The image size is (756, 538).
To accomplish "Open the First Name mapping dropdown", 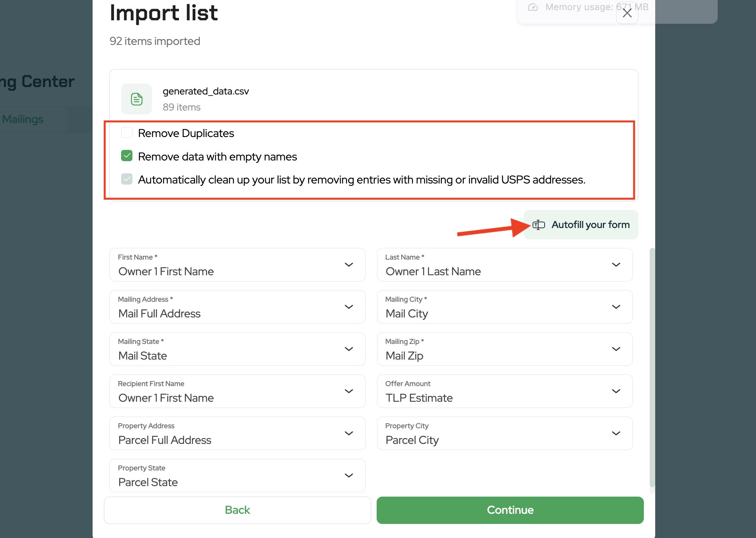I will coord(237,265).
